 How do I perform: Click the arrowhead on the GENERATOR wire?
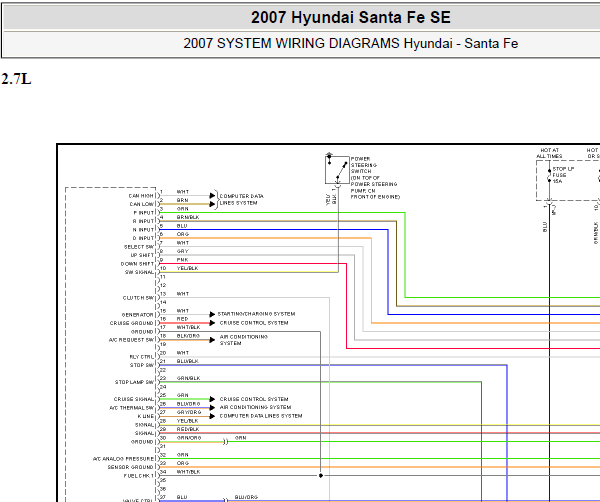click(212, 315)
